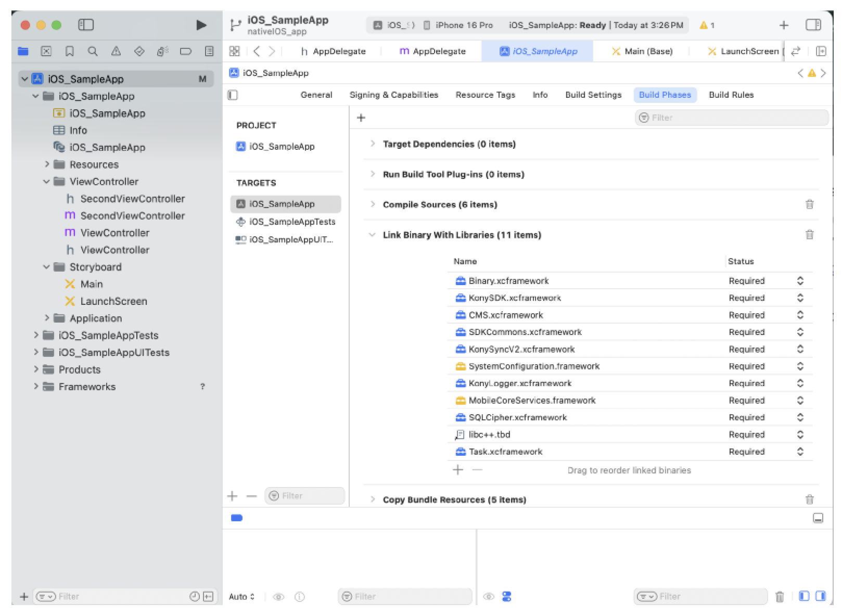This screenshot has width=842, height=616.
Task: Toggle the navigator sidebar button
Action: [x=86, y=25]
